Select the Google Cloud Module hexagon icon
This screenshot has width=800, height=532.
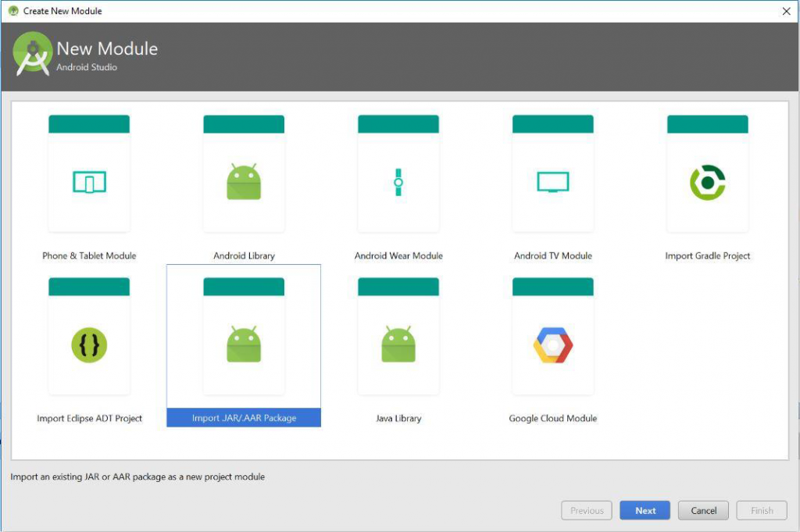coord(553,345)
